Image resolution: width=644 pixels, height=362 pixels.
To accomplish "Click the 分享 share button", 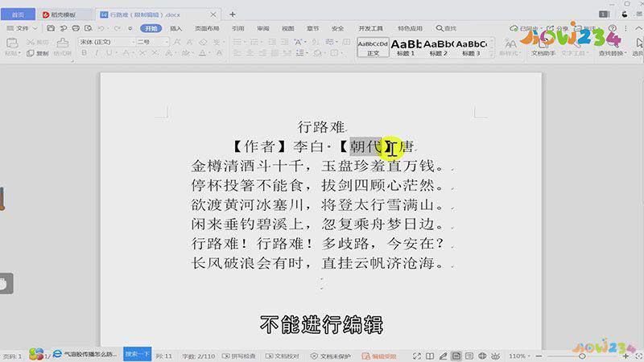I will pos(558,28).
